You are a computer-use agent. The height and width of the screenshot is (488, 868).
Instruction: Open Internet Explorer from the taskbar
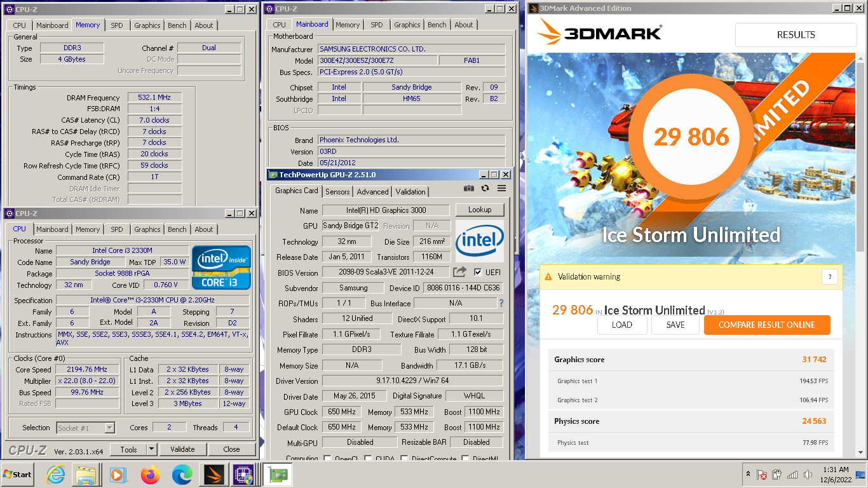[56, 474]
